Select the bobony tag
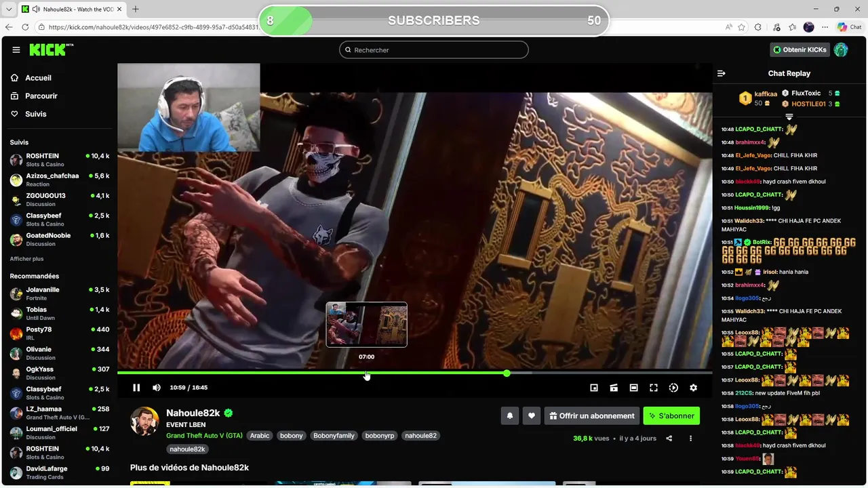This screenshot has width=868, height=488. click(x=292, y=436)
